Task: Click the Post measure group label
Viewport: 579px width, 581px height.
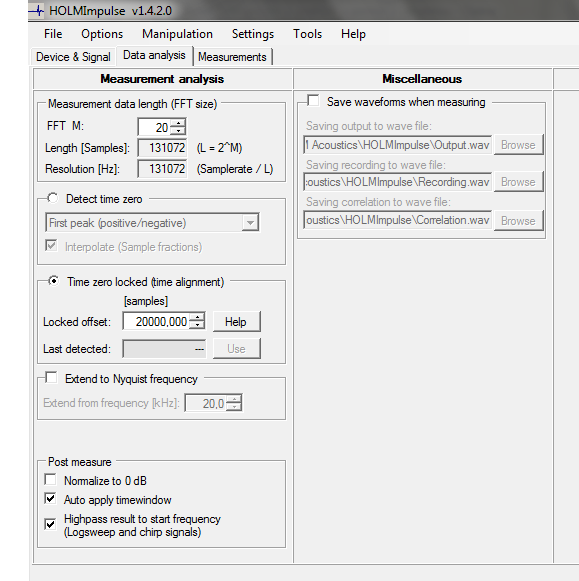Action: (80, 462)
